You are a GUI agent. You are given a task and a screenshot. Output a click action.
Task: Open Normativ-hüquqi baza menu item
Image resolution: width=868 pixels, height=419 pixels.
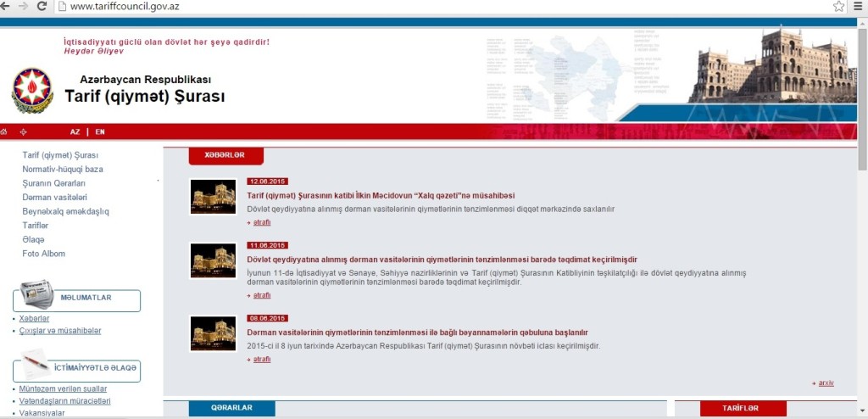tap(63, 170)
